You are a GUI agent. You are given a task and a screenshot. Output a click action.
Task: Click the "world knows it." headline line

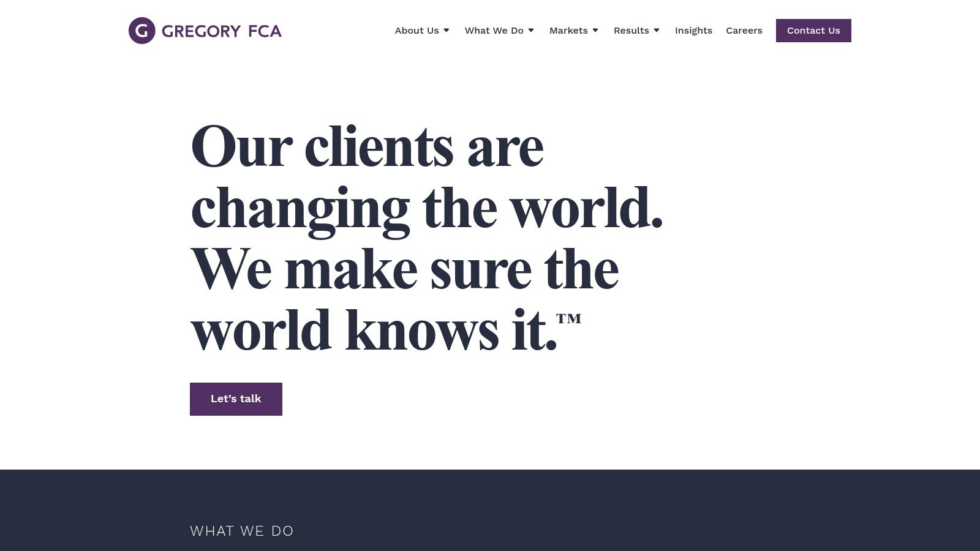click(x=374, y=331)
